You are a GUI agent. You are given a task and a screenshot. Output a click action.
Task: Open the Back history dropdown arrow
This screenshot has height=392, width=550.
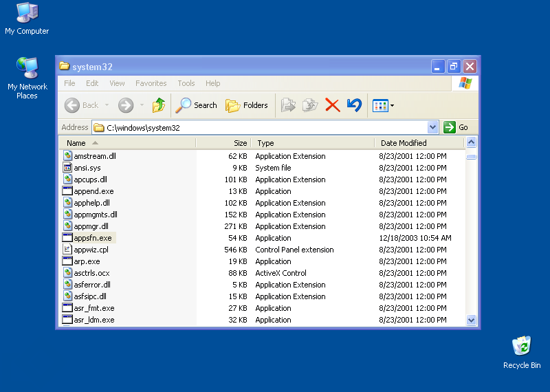[107, 105]
